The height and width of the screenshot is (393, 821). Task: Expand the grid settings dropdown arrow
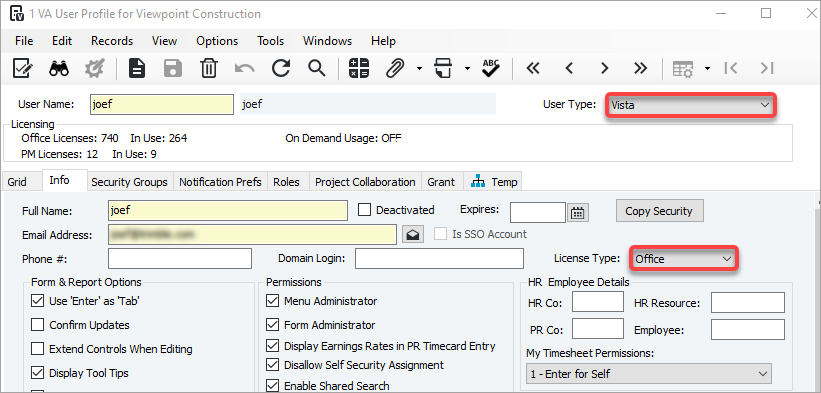coord(707,69)
